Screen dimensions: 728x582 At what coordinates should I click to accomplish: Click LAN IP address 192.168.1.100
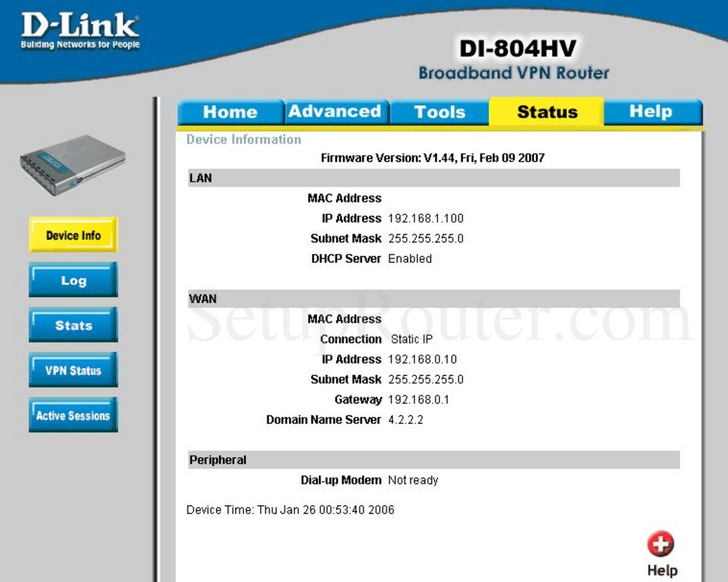tap(426, 218)
